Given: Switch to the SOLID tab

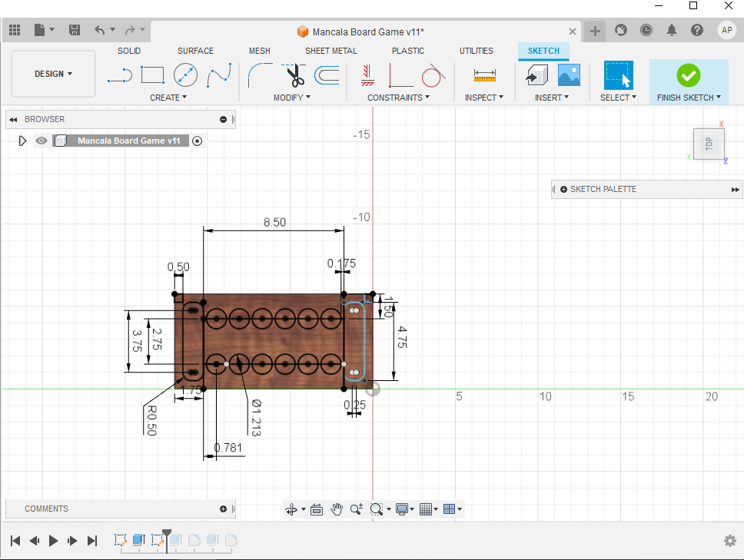Looking at the screenshot, I should [129, 51].
